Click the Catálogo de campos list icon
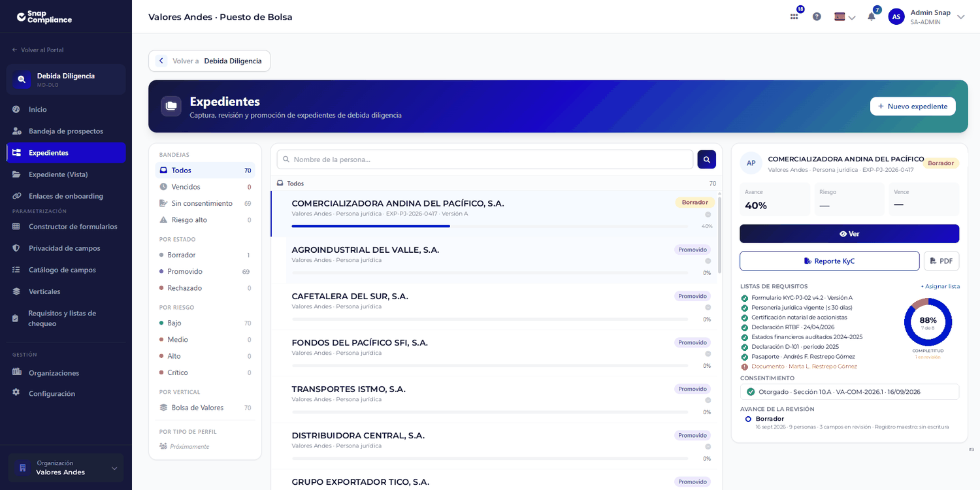 [x=16, y=270]
